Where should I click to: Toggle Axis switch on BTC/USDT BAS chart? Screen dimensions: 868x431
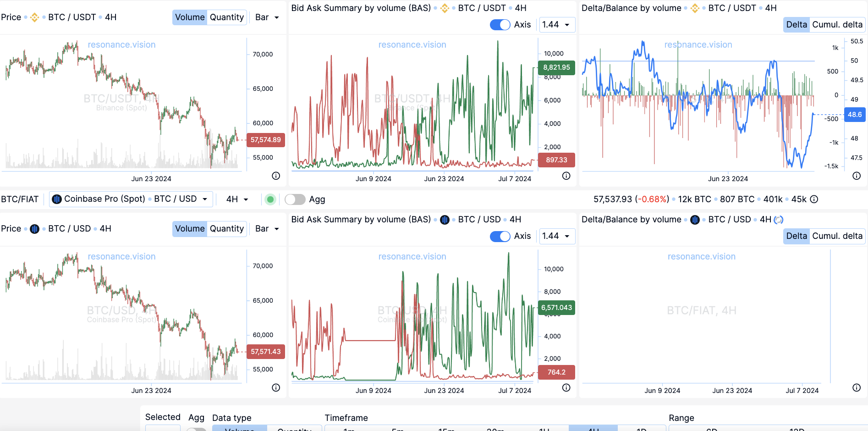pos(500,25)
